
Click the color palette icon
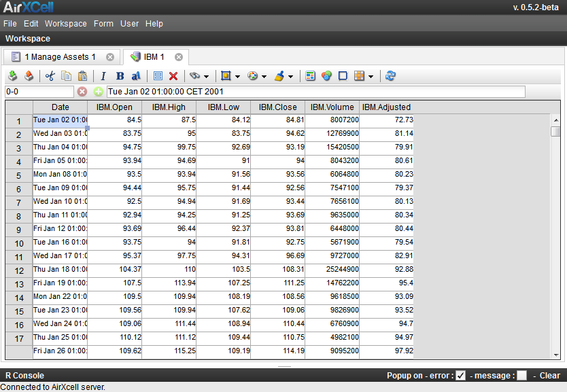click(252, 76)
